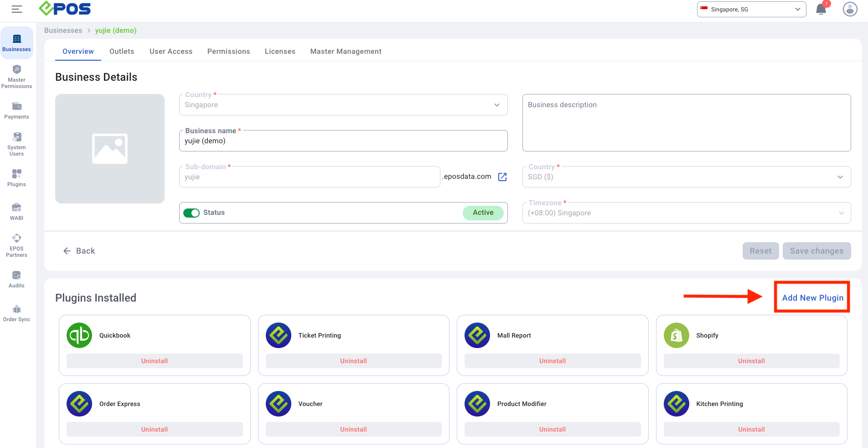This screenshot has width=868, height=448.
Task: Open Payments in sidebar
Action: (17, 110)
